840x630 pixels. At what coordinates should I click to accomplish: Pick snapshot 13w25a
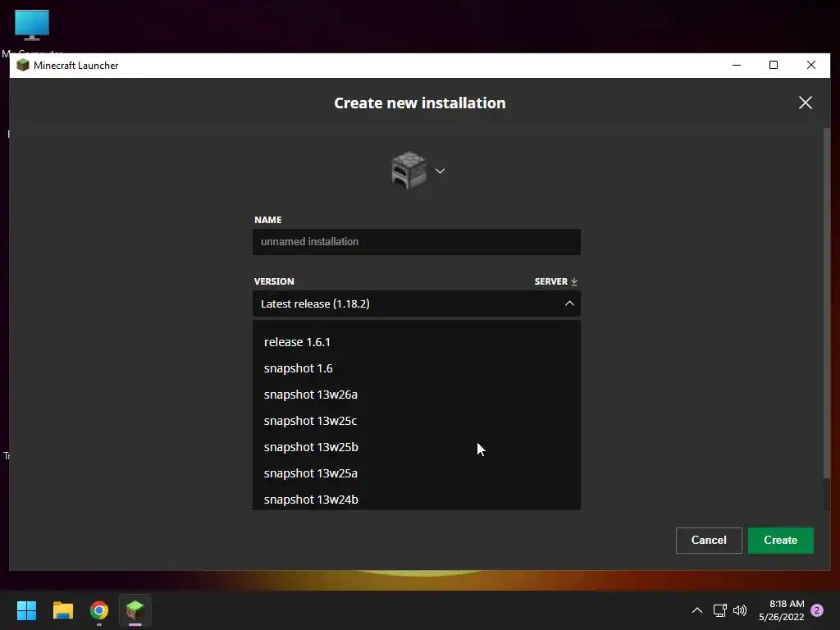pos(416,473)
